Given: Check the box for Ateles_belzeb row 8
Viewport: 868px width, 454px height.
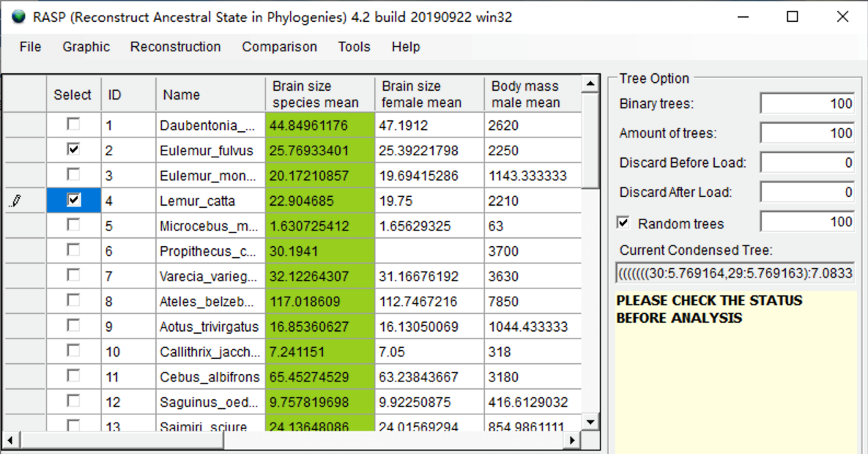Looking at the screenshot, I should tap(73, 299).
